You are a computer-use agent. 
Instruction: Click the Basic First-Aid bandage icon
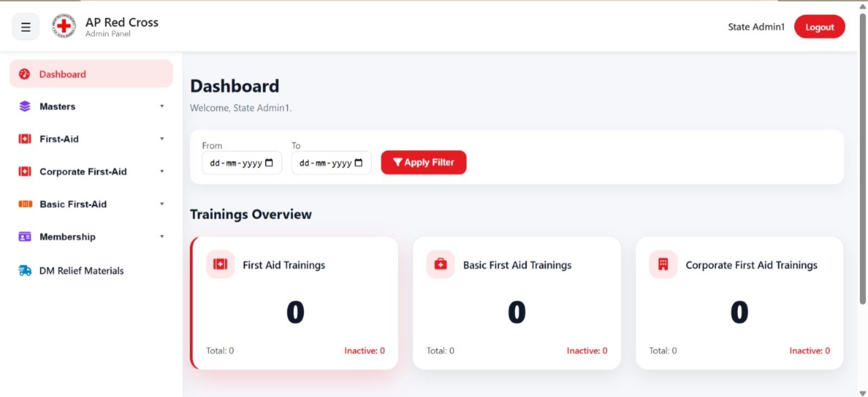click(x=25, y=204)
